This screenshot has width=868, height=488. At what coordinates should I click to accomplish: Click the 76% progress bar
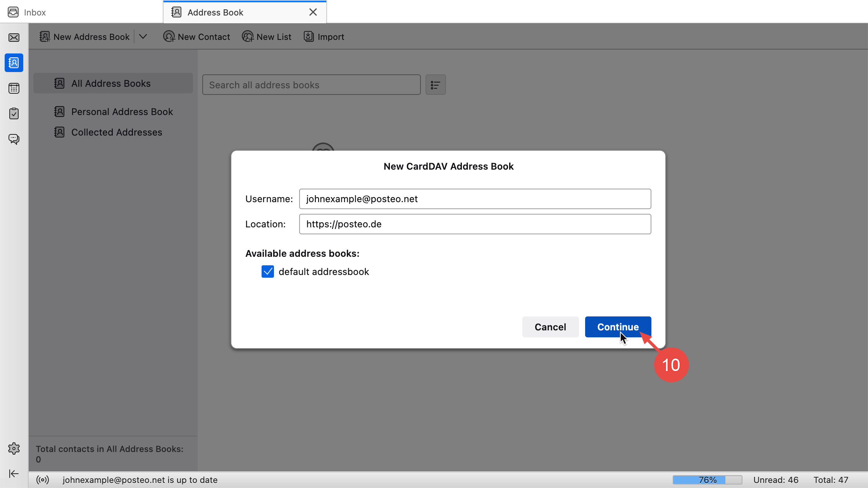tap(707, 480)
